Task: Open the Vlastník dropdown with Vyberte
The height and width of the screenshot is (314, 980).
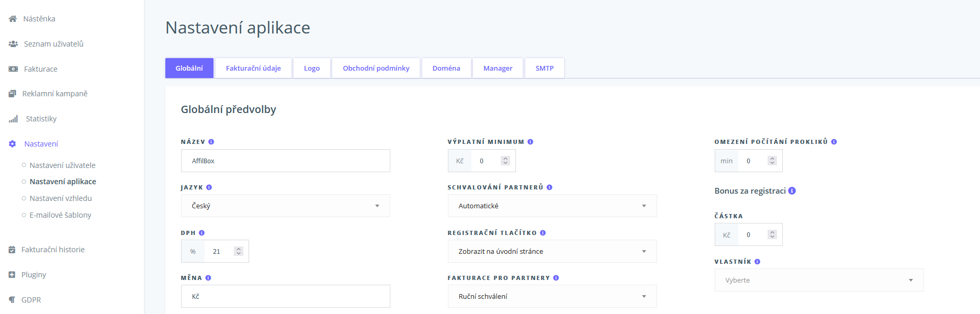Action: tap(819, 280)
